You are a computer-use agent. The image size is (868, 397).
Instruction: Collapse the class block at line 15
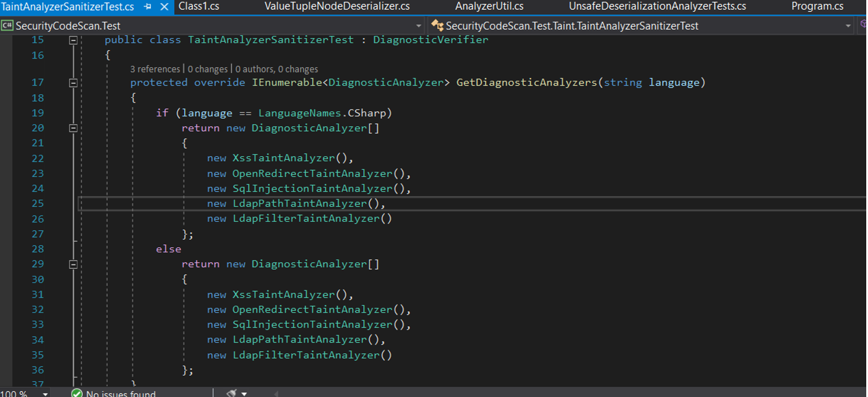coord(73,40)
